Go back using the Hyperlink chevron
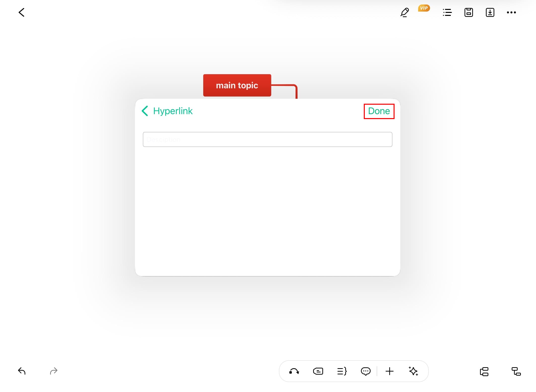Image resolution: width=536 pixels, height=392 pixels. pyautogui.click(x=145, y=111)
